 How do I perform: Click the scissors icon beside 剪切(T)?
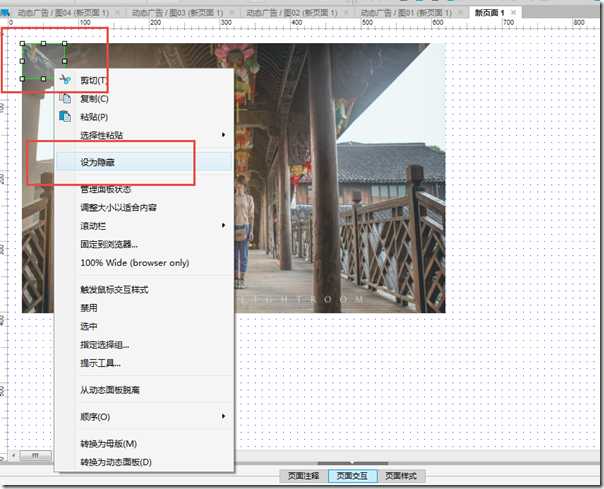(x=65, y=80)
